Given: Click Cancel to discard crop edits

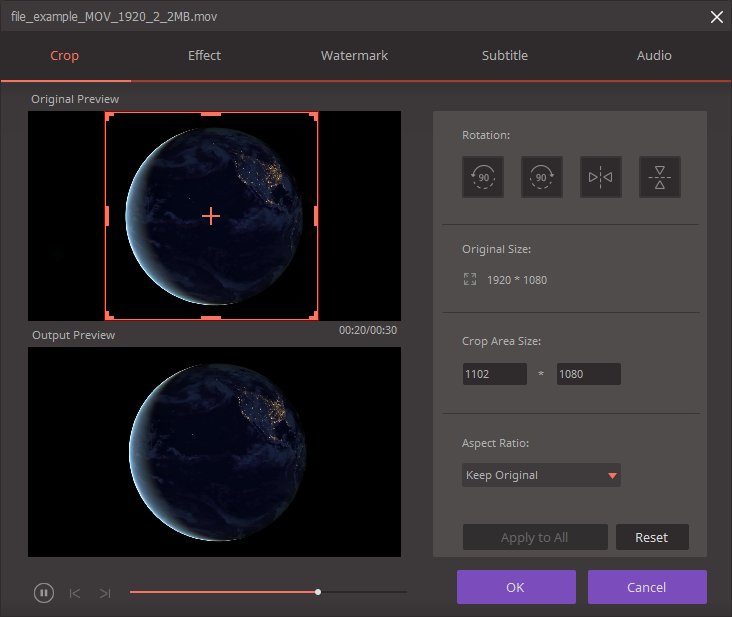Looking at the screenshot, I should 647,587.
